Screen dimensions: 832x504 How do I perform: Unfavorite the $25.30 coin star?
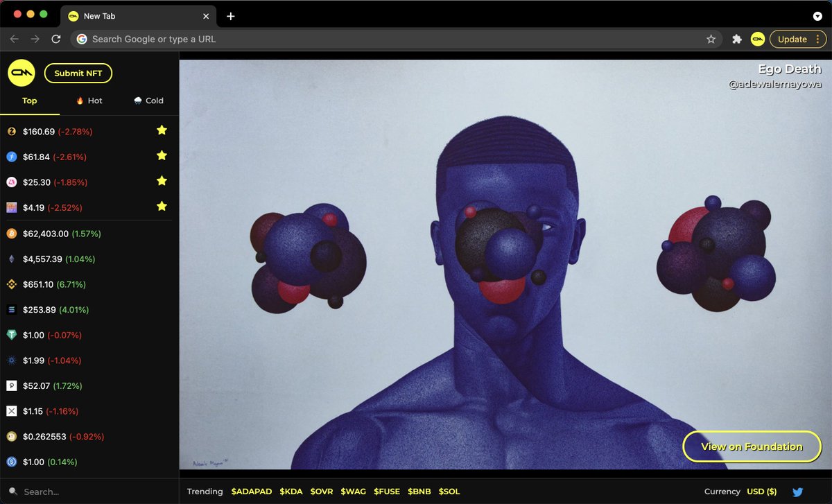[162, 181]
